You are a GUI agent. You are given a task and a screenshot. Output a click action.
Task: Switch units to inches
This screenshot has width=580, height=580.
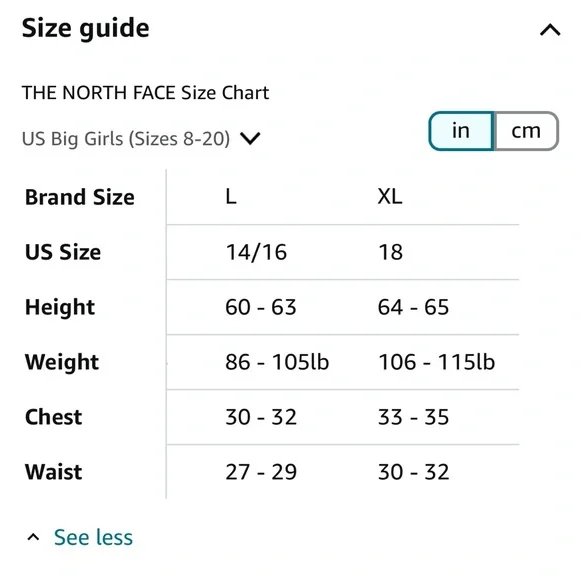(461, 131)
